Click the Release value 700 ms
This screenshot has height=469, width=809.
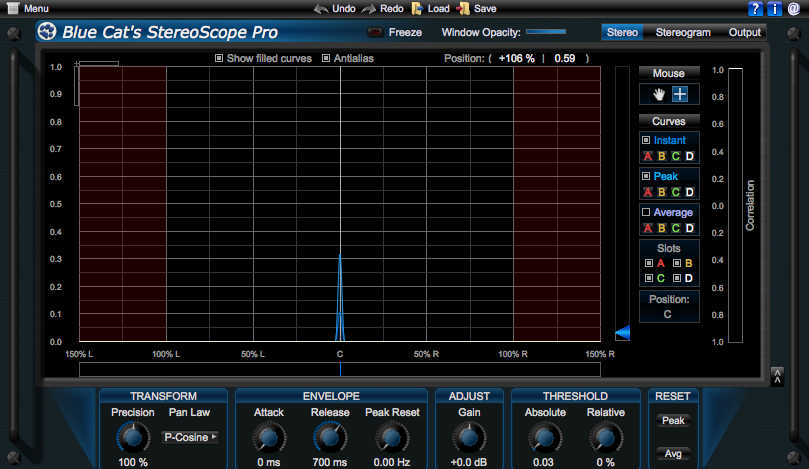click(x=330, y=462)
